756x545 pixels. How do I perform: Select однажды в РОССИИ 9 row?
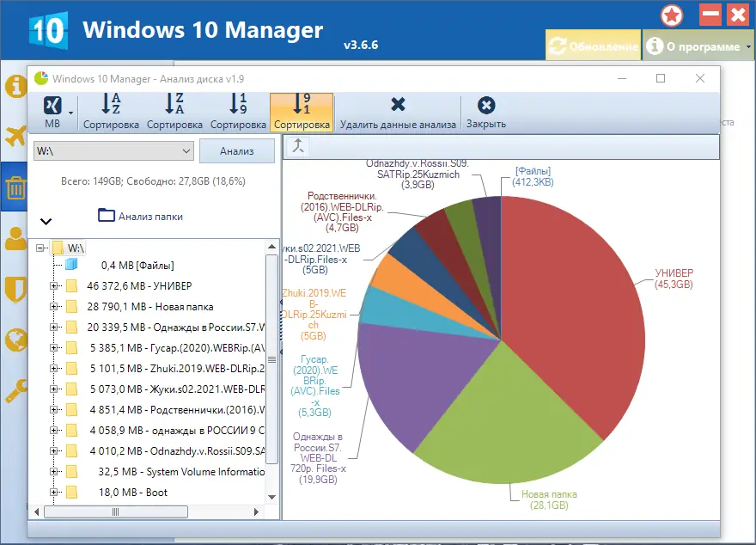coord(177,431)
